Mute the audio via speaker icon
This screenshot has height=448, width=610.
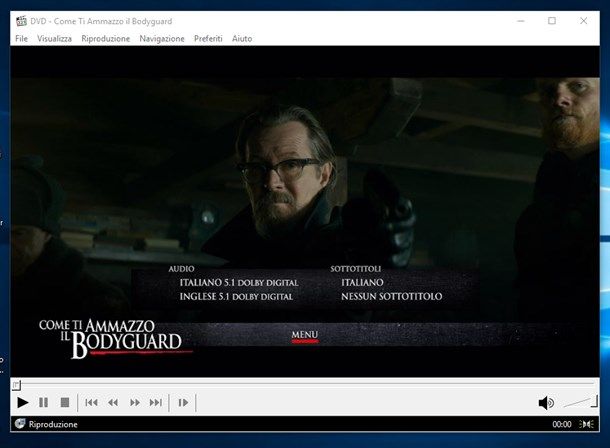coord(546,403)
